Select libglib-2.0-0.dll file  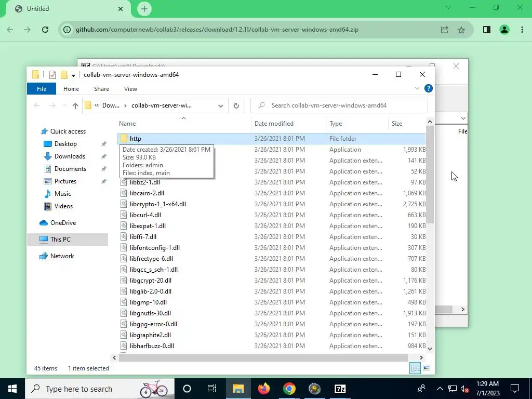pyautogui.click(x=151, y=291)
